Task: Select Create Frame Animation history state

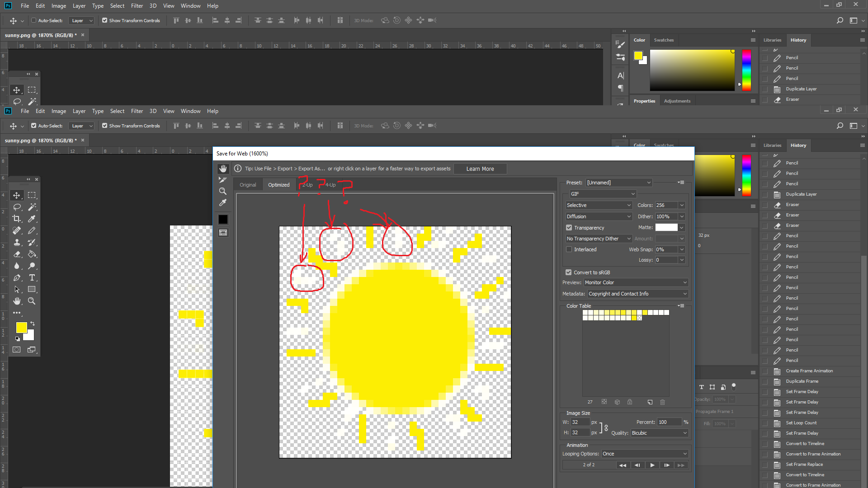Action: (809, 371)
